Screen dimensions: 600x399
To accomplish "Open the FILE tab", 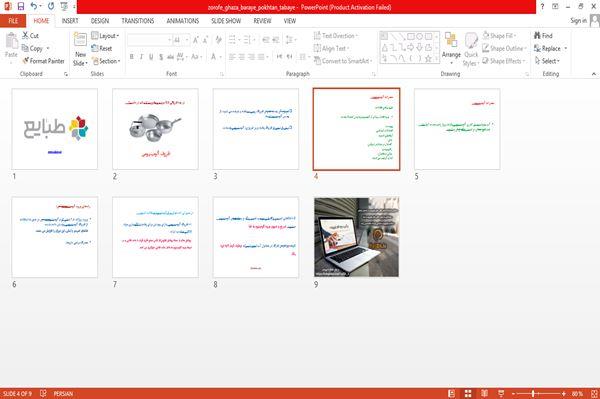I will coord(13,21).
